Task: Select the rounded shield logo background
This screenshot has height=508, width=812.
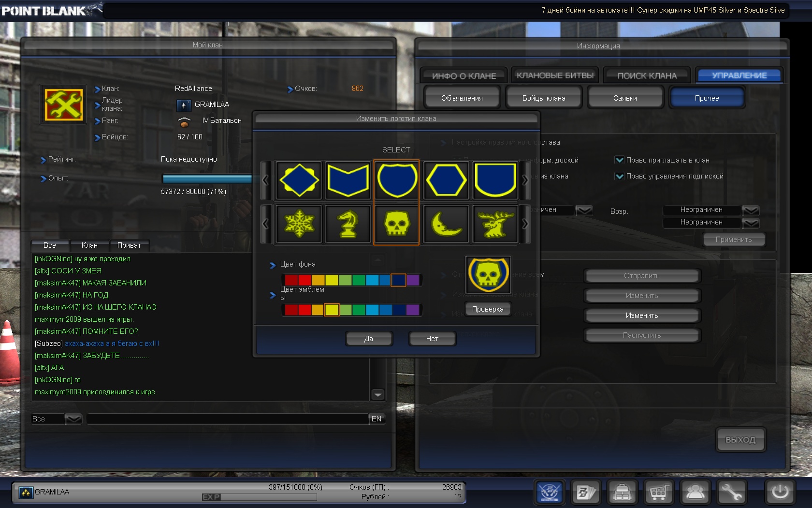Action: pyautogui.click(x=397, y=180)
